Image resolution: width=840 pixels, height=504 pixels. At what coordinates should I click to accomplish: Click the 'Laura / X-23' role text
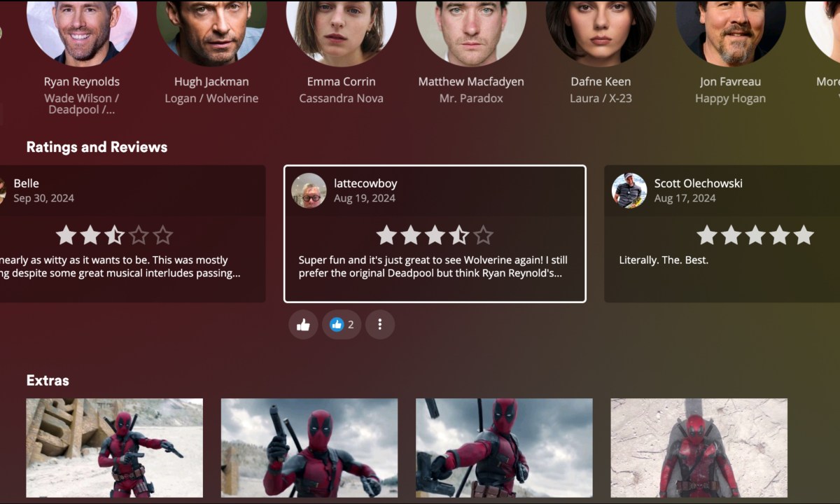[601, 99]
